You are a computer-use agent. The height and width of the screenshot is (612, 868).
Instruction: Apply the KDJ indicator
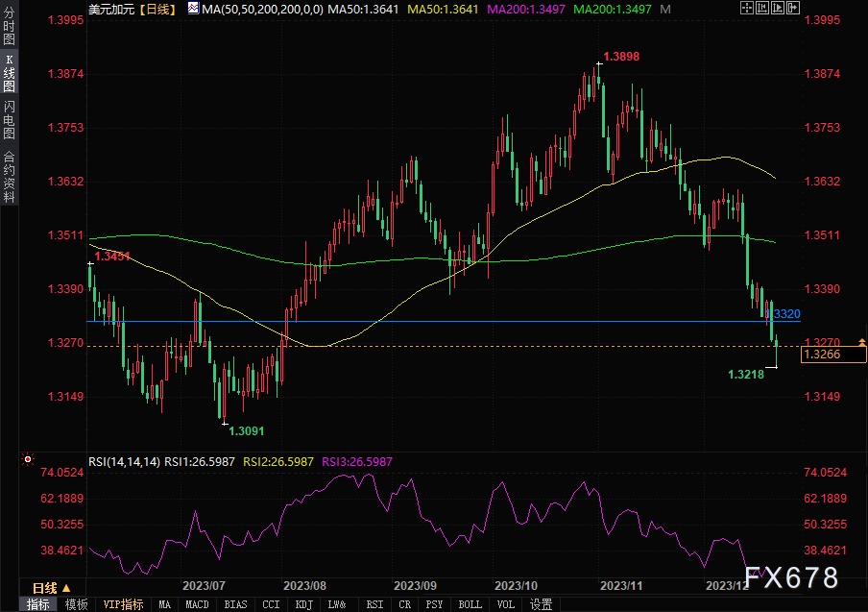click(303, 604)
